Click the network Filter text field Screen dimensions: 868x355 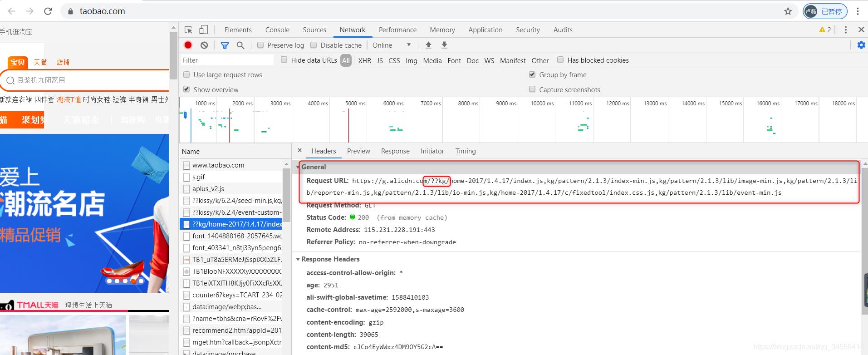227,60
